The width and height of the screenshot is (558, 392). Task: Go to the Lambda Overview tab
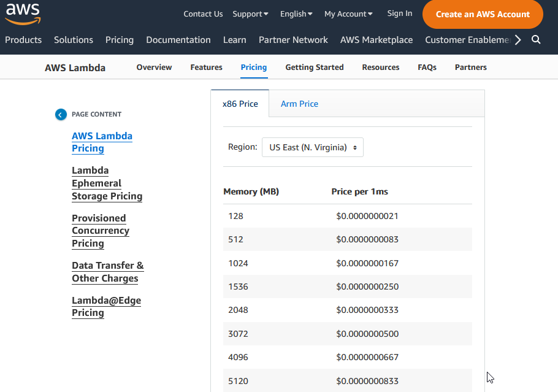coord(154,67)
